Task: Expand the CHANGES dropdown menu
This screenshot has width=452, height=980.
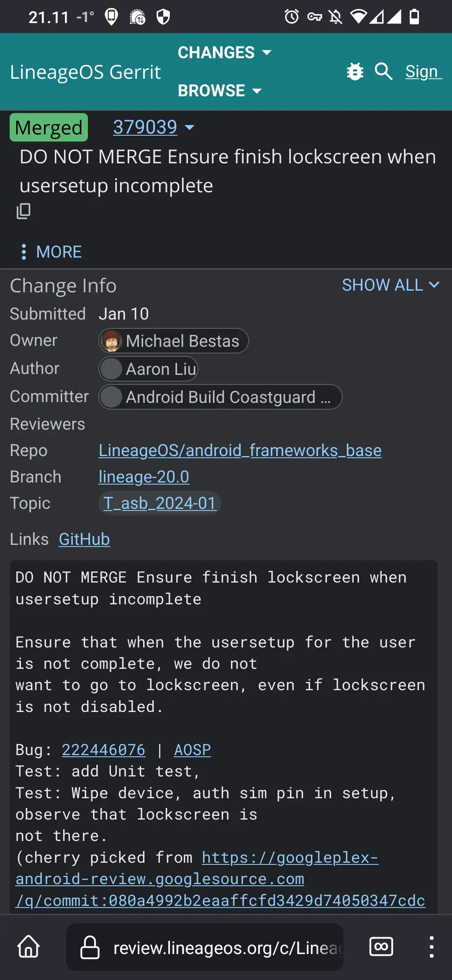Action: click(224, 53)
